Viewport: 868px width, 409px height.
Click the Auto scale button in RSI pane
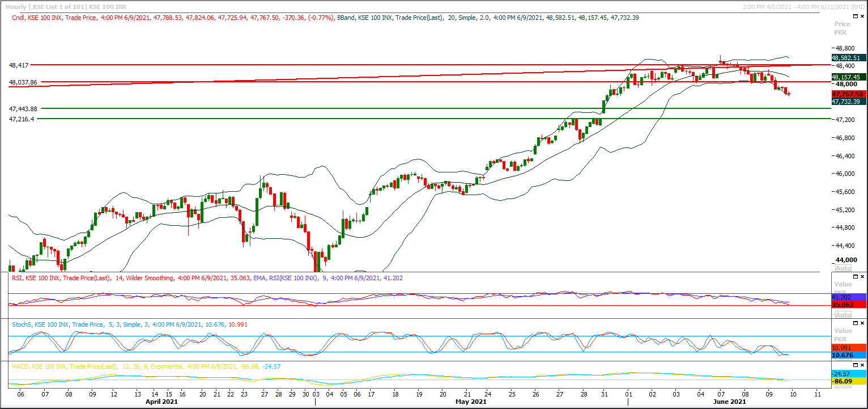843,314
